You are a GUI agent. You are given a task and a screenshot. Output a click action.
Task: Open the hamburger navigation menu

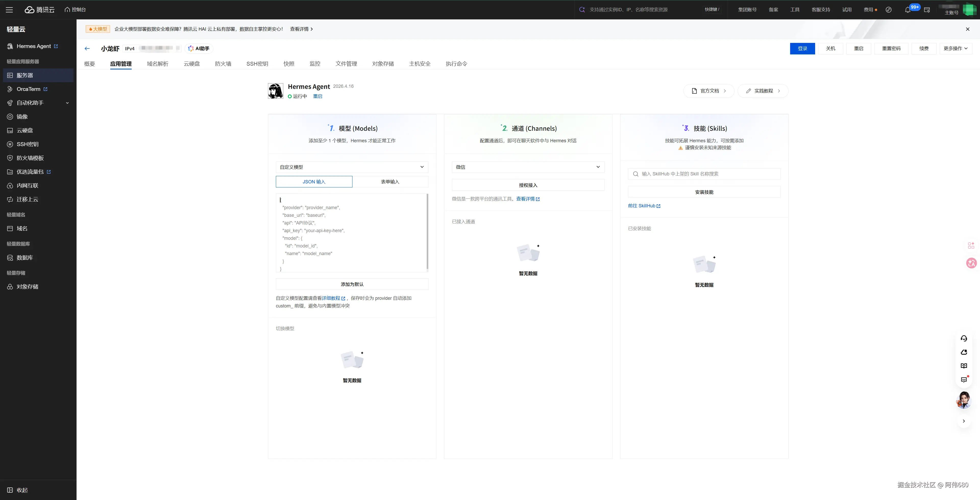[x=9, y=10]
